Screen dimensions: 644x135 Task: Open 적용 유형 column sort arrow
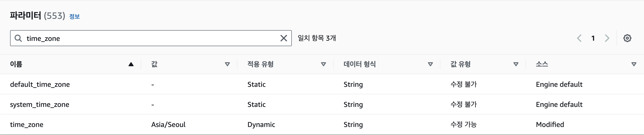click(x=324, y=64)
